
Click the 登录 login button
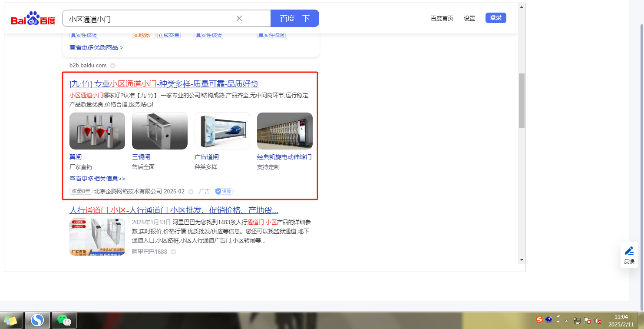click(x=495, y=18)
